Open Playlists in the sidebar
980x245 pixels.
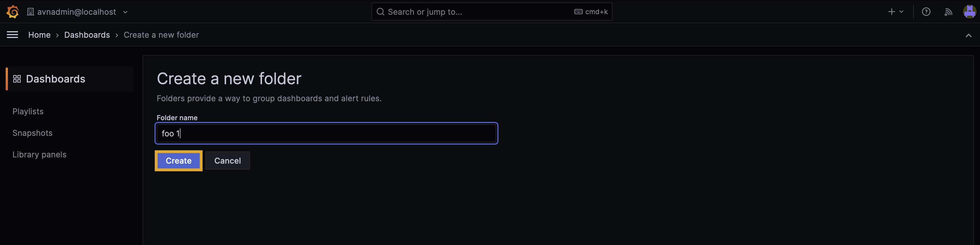pos(28,111)
